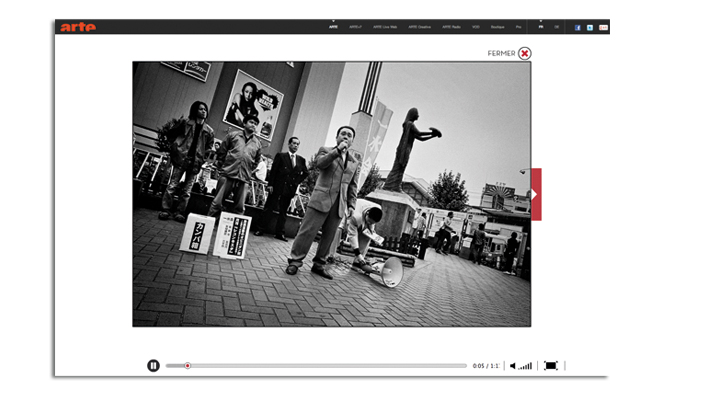
Task: Click the Google plus share icon
Action: point(603,28)
